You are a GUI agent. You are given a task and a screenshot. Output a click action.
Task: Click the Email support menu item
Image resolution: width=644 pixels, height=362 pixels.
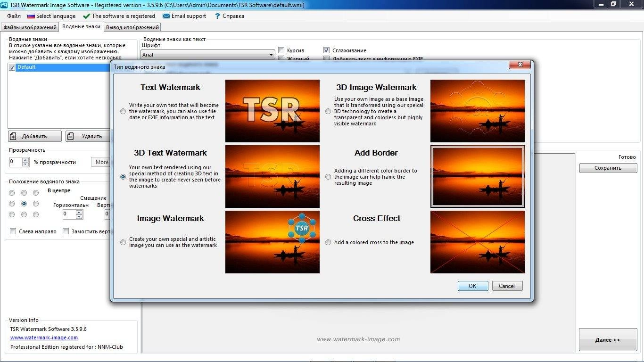(x=184, y=16)
